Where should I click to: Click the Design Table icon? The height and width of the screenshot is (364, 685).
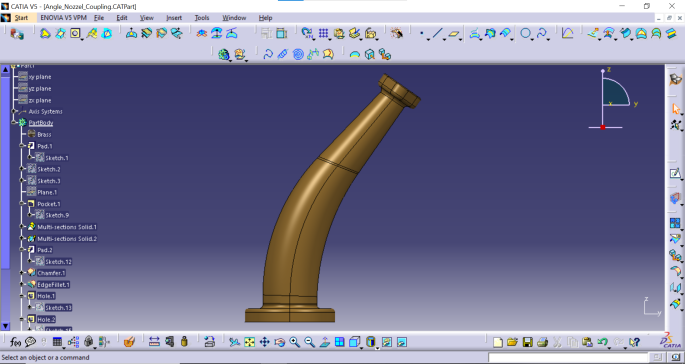tap(57, 342)
